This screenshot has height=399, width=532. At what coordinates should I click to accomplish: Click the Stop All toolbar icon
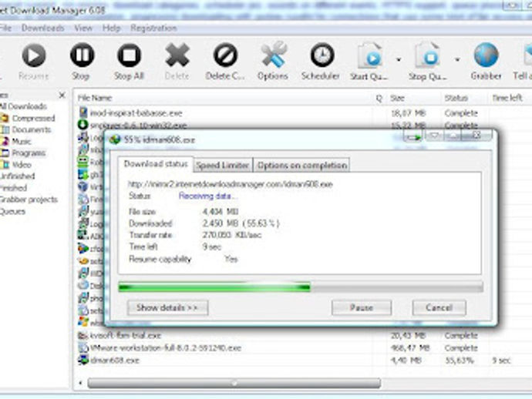click(x=129, y=55)
